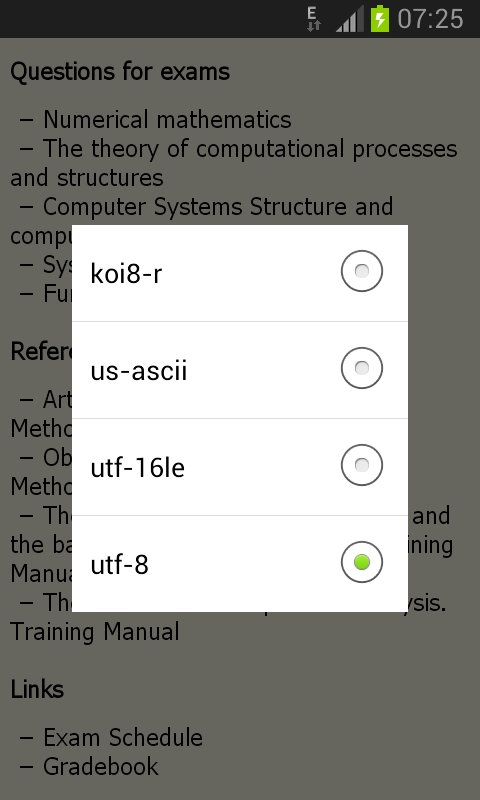Select the koi8-r radio button

tap(362, 271)
